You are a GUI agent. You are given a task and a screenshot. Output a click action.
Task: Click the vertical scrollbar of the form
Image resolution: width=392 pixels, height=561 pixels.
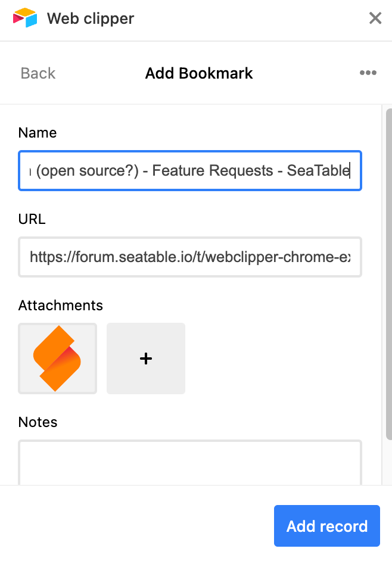389,275
